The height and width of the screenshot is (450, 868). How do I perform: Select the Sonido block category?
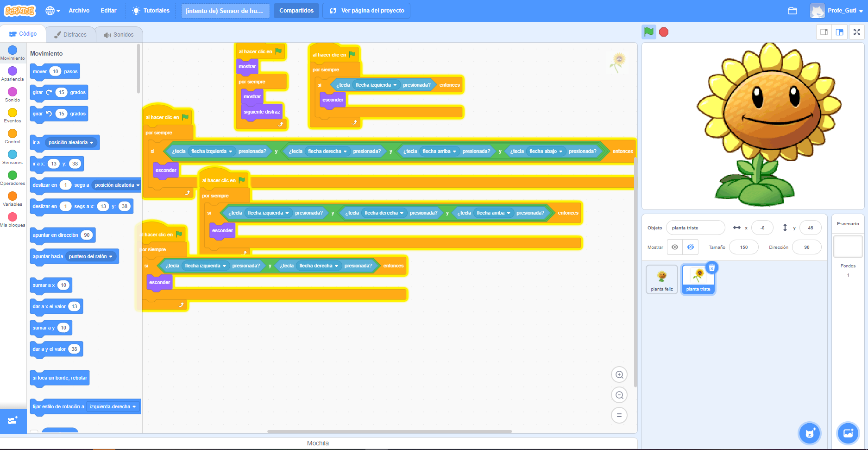tap(13, 95)
